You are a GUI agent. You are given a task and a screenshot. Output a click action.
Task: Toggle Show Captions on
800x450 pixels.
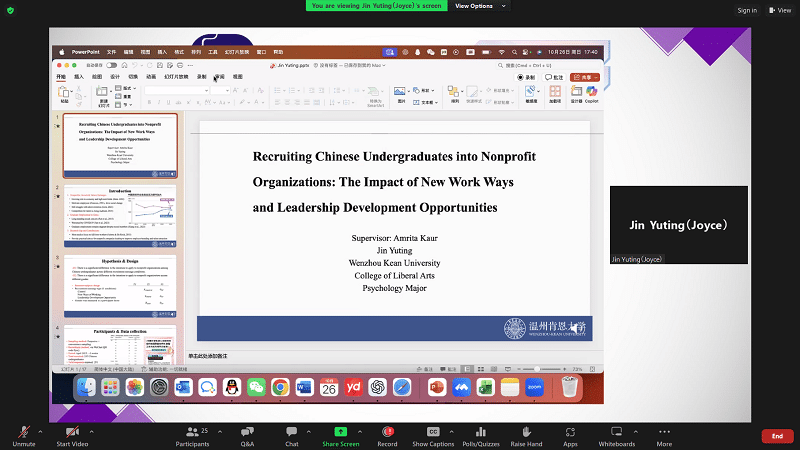tap(433, 431)
